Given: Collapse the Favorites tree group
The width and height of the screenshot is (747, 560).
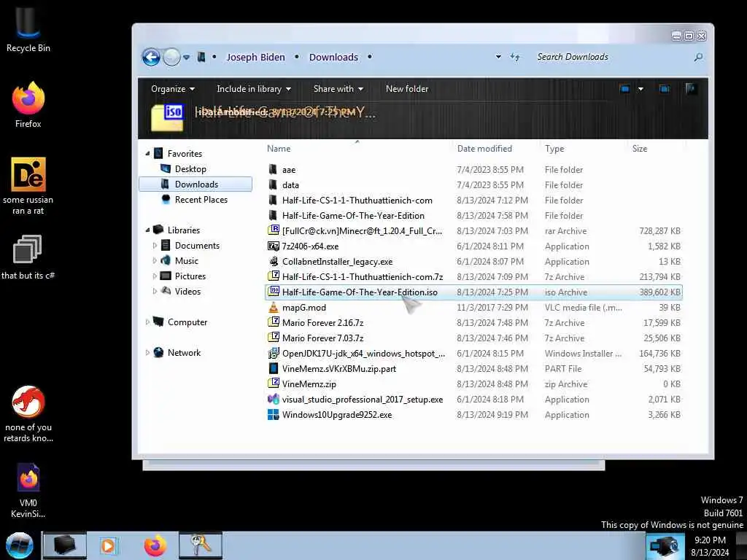Looking at the screenshot, I should [x=147, y=154].
